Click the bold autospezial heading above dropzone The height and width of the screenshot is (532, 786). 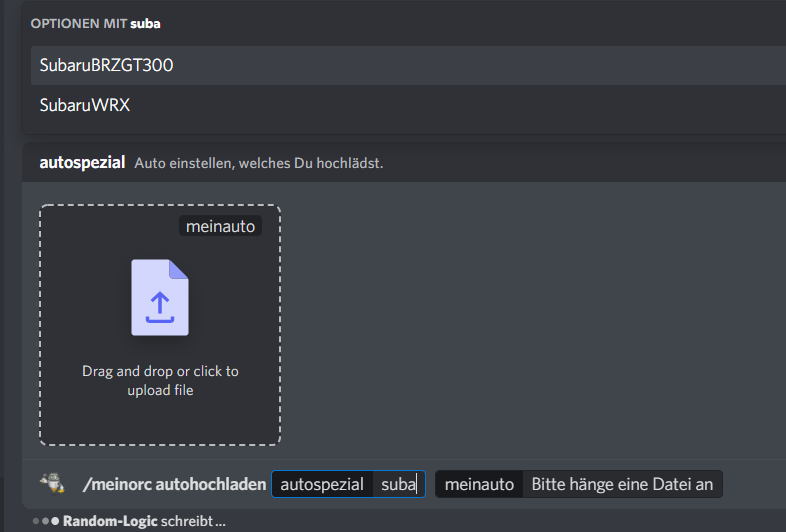click(x=82, y=162)
